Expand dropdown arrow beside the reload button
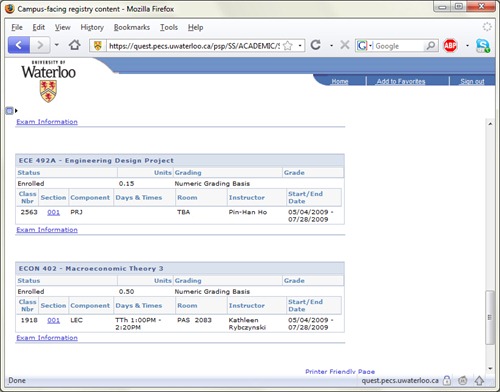Image resolution: width=500 pixels, height=392 pixels. (331, 45)
